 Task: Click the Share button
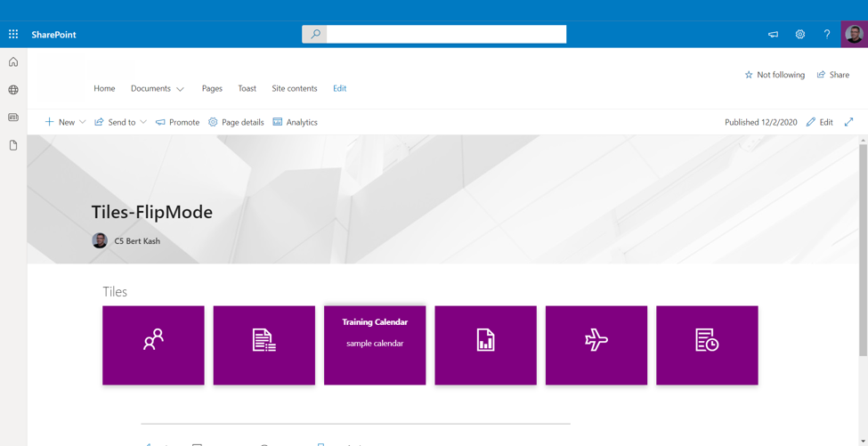point(833,75)
